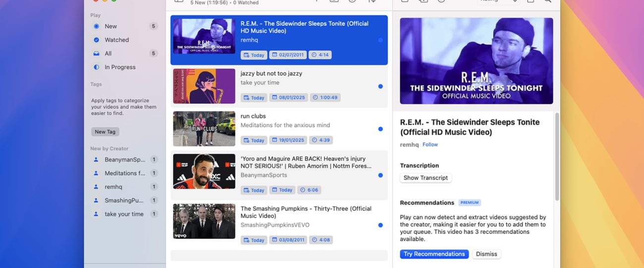644x268 pixels.
Task: Click the 02/07/2011 date tag on R.E.M. video
Action: point(288,55)
